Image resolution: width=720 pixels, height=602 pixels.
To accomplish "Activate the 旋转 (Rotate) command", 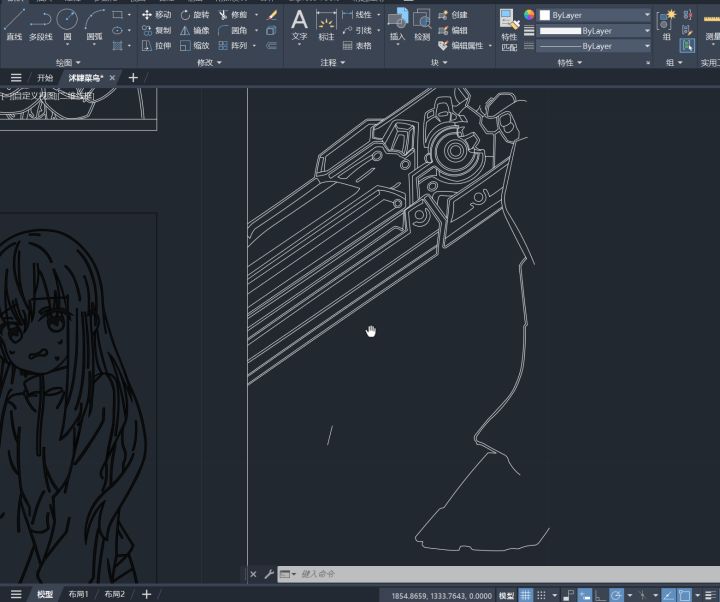I will pyautogui.click(x=195, y=15).
